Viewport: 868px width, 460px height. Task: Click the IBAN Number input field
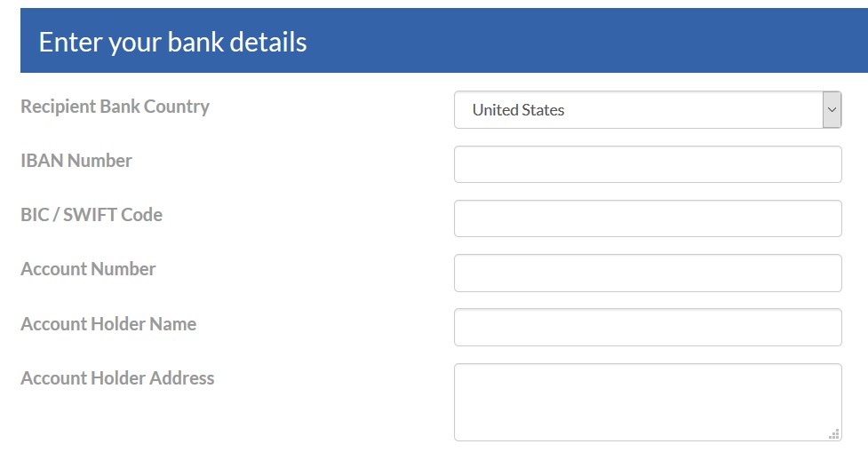tap(648, 164)
